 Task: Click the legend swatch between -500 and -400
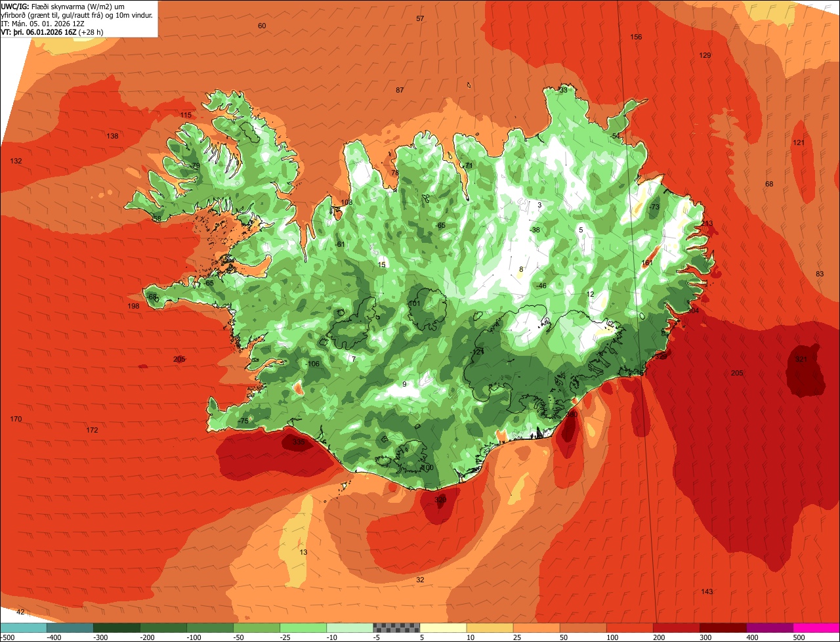tap(24, 628)
